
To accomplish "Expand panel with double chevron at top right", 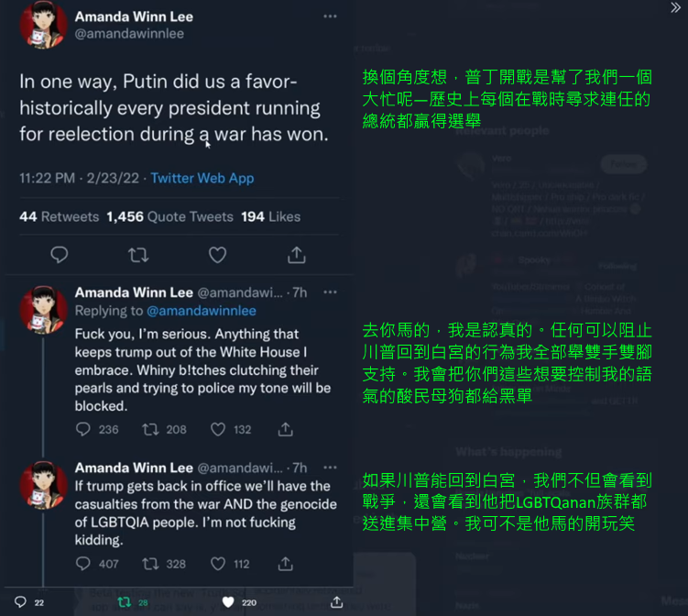I will [676, 7].
